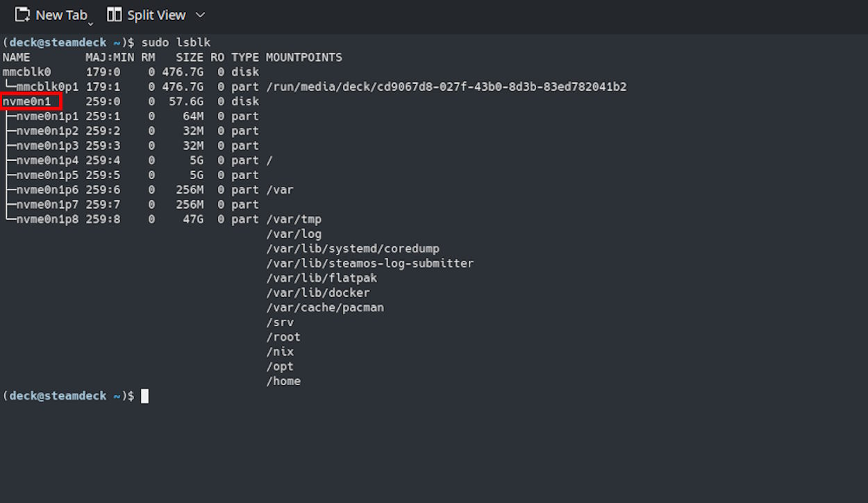
Task: Click the /var/lib/docker mountpoint line
Action: tap(317, 293)
